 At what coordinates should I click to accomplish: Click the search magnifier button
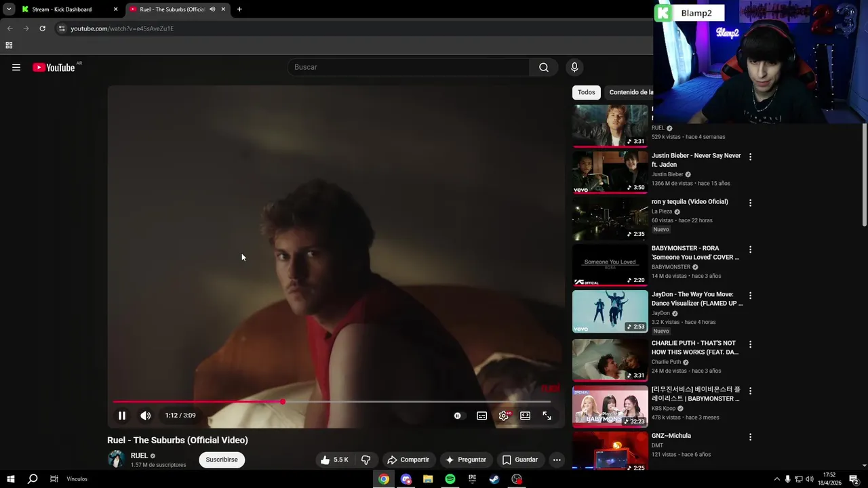coord(544,67)
